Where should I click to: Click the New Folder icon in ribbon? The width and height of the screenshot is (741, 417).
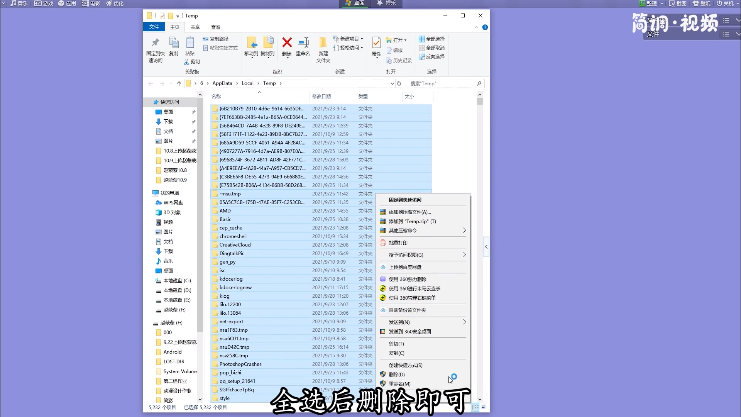coord(324,45)
